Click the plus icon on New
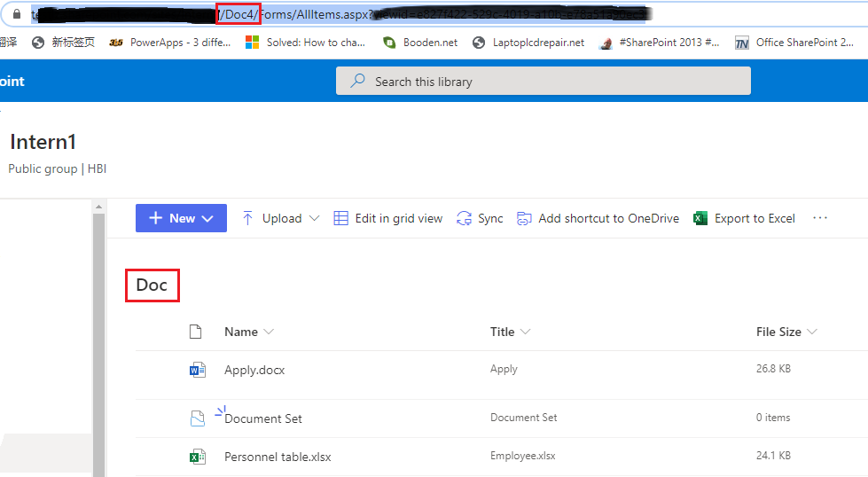 click(x=155, y=218)
